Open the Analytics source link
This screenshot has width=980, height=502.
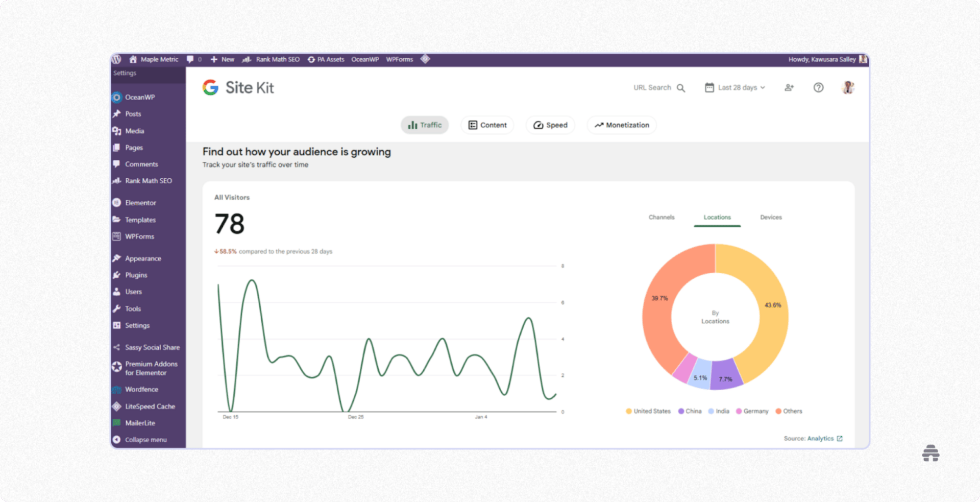(x=822, y=438)
